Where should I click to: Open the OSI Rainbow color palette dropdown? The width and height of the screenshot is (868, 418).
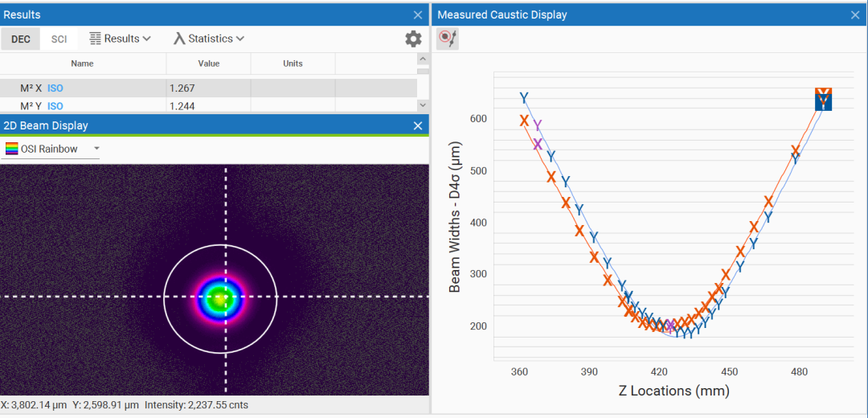tap(96, 149)
